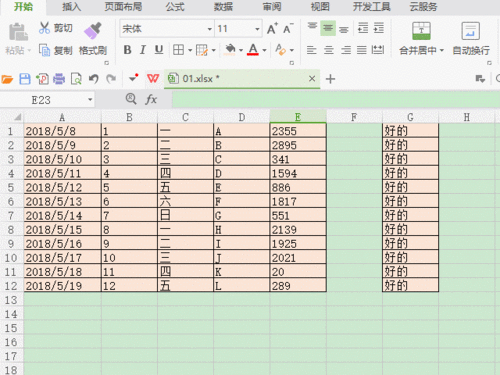Click the draw border table icon
Screen dimensions: 500x375
coord(202,50)
